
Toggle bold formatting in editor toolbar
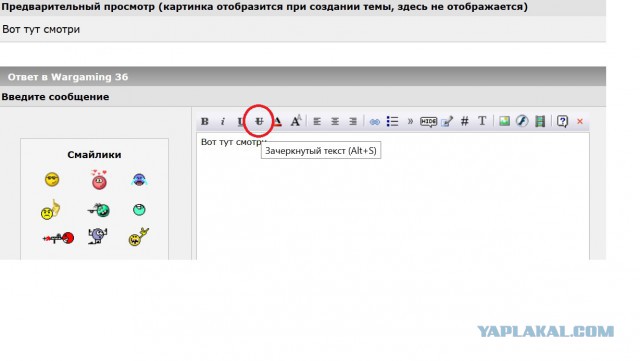pyautogui.click(x=205, y=121)
